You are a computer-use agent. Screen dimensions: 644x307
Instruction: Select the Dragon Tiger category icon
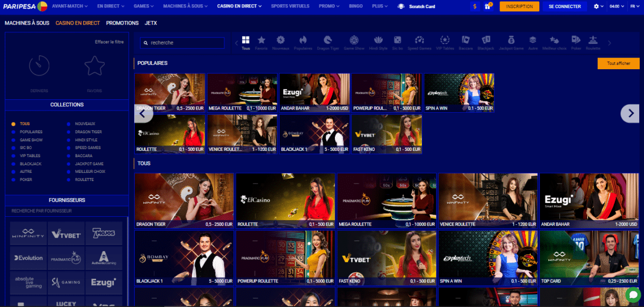click(328, 40)
